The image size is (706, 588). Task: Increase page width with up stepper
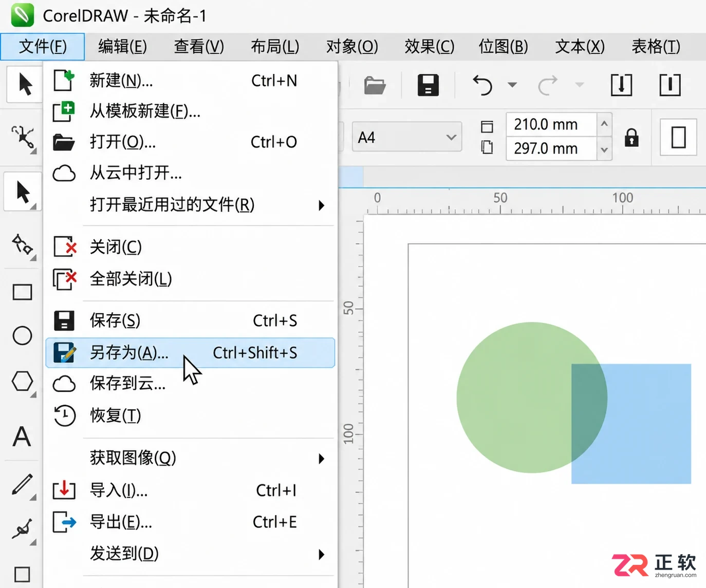click(604, 124)
